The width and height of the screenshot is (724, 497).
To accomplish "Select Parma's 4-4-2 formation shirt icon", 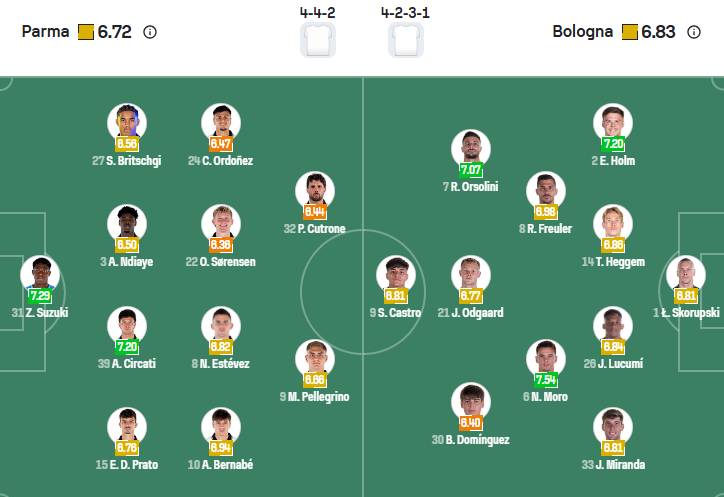I will tap(318, 40).
